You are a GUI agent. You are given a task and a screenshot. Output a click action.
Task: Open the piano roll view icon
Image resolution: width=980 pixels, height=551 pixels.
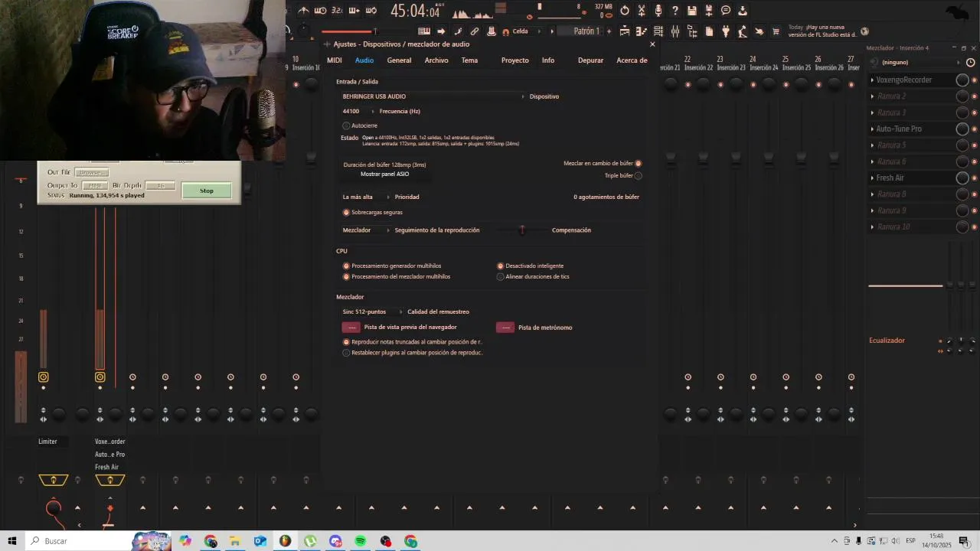642,31
